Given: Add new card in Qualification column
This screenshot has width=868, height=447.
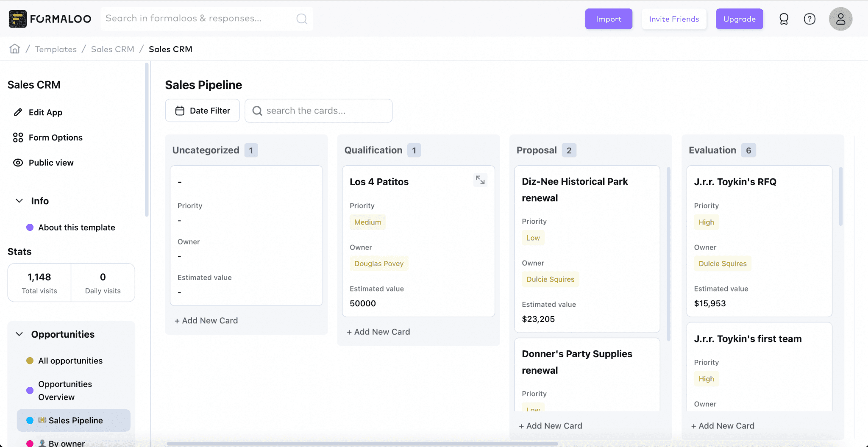Looking at the screenshot, I should 378,332.
